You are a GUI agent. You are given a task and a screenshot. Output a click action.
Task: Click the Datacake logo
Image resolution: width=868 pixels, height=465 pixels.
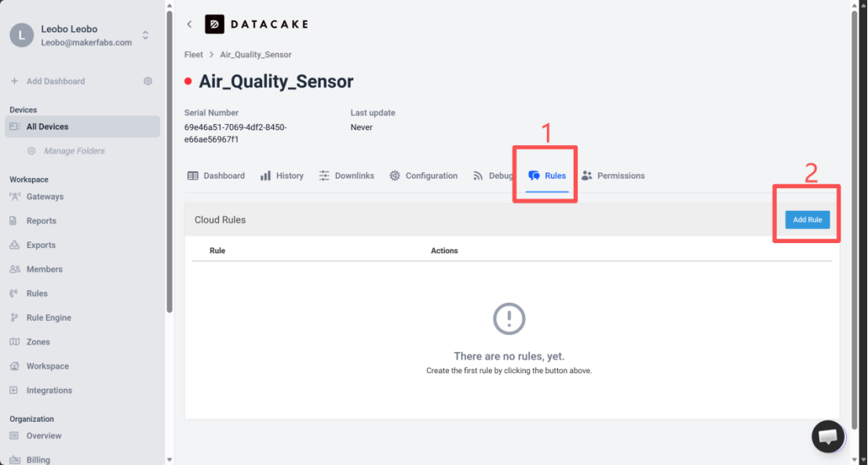click(257, 24)
